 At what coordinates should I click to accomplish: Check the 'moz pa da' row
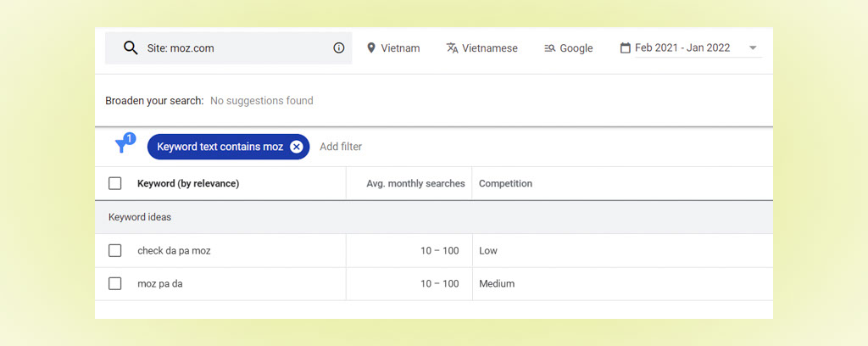point(114,283)
